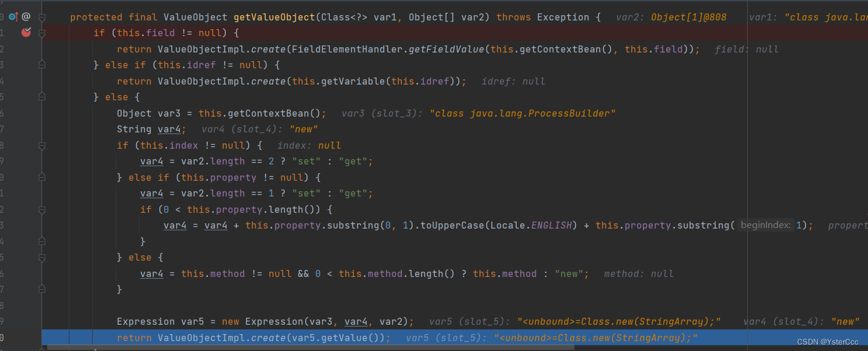
Task: Toggle fold marker on 'else if (this.property' line
Action: [42, 177]
